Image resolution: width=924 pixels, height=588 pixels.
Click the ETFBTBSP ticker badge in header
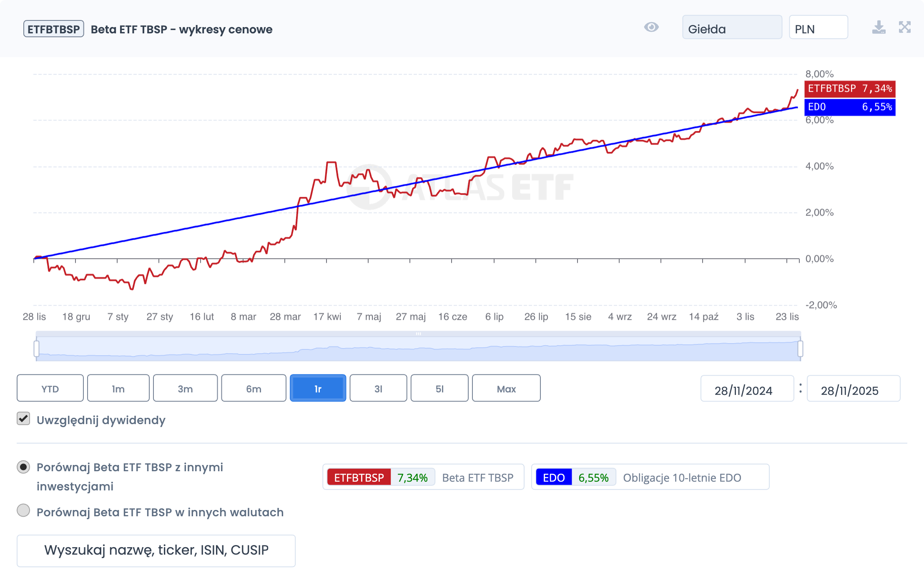click(x=54, y=29)
